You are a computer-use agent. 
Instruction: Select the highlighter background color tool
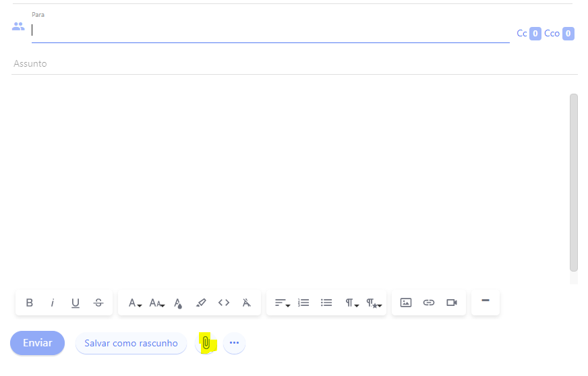click(x=201, y=303)
